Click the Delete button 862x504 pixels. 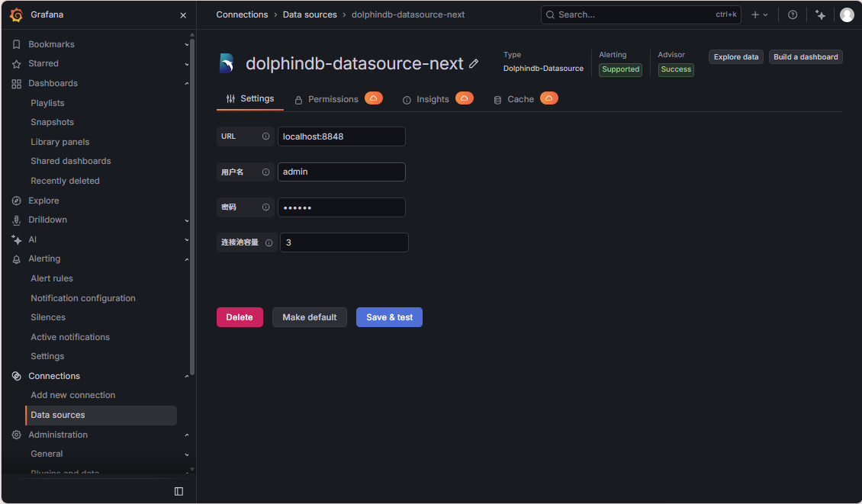pyautogui.click(x=240, y=317)
